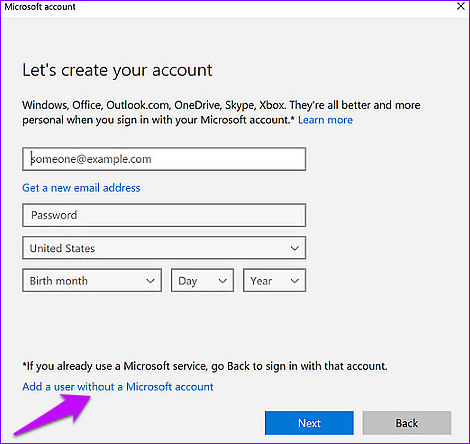Click the Next button
Image resolution: width=470 pixels, height=444 pixels.
point(309,423)
